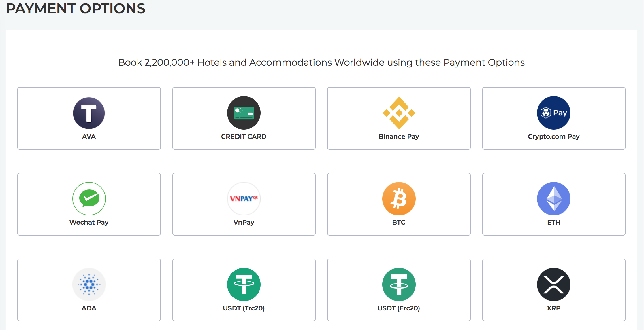Select the USDT Trc20 Tether icon

coord(244,285)
